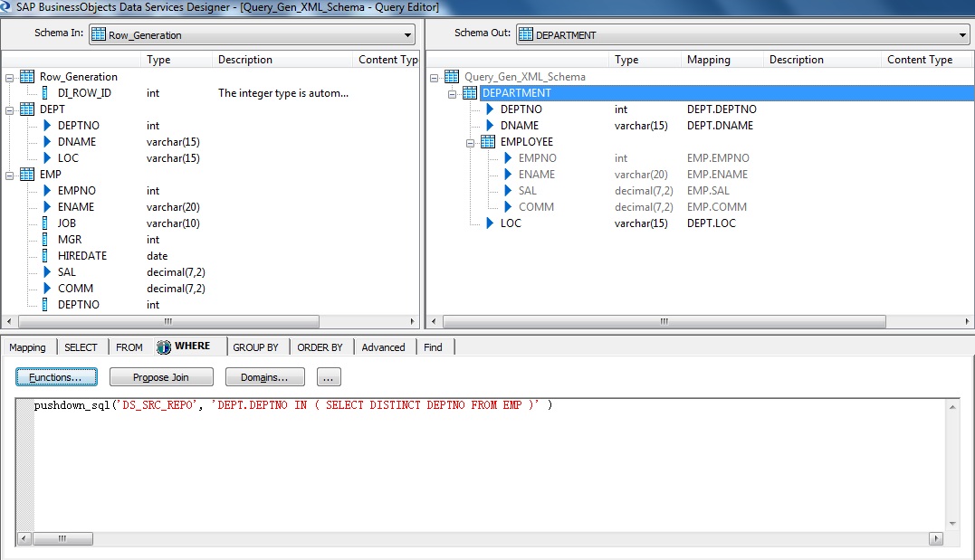Collapse the EMP tree node
The width and height of the screenshot is (975, 560).
pyautogui.click(x=9, y=176)
